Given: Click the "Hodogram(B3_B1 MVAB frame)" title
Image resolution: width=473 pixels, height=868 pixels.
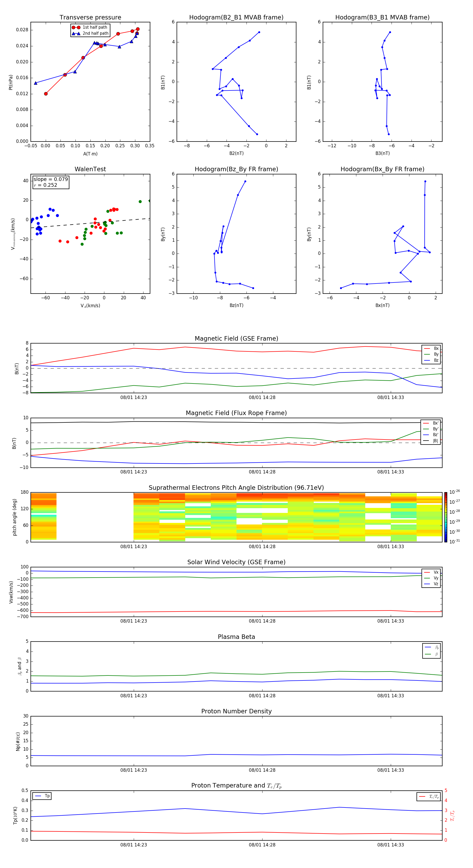Looking at the screenshot, I should 382,18.
